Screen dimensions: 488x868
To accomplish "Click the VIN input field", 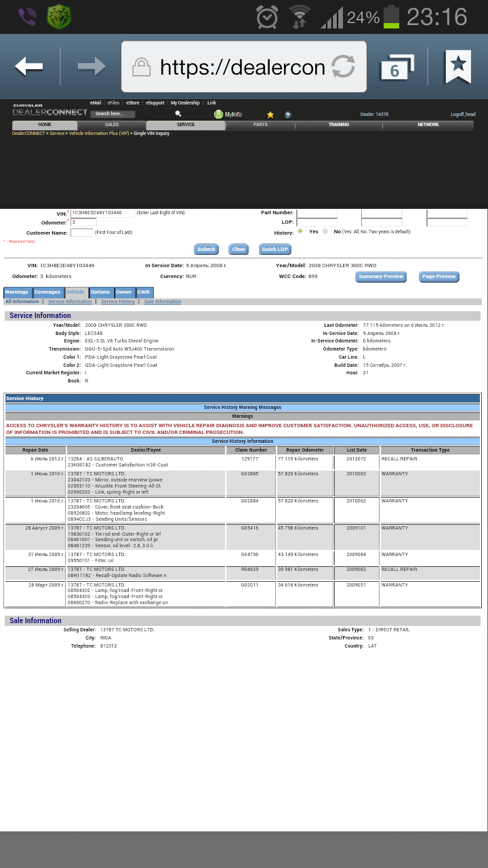I will (x=103, y=213).
